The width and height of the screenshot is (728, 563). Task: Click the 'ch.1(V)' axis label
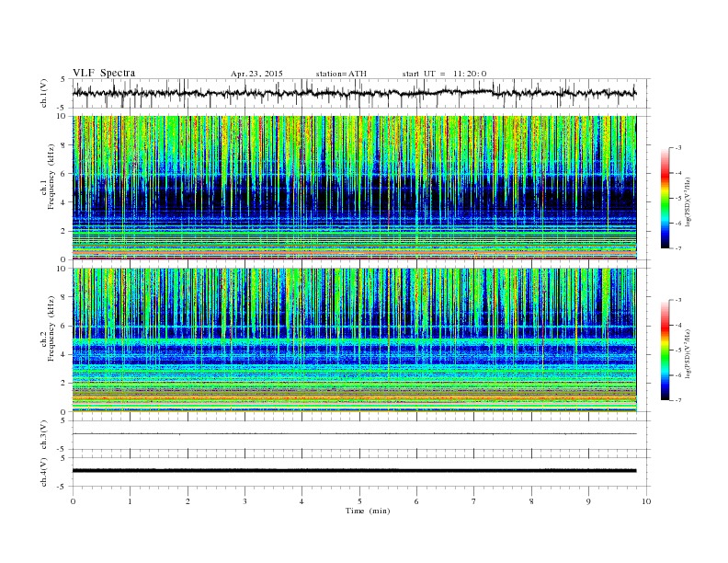[x=44, y=93]
